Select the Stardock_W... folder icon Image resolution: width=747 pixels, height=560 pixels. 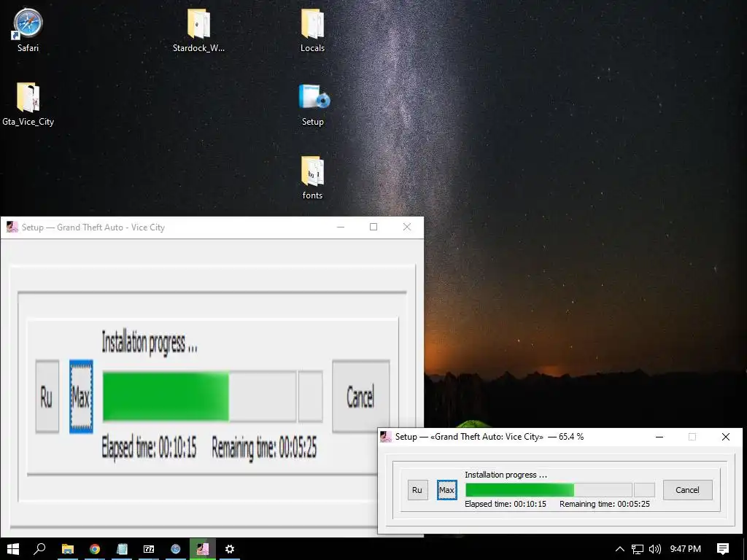[x=198, y=29]
